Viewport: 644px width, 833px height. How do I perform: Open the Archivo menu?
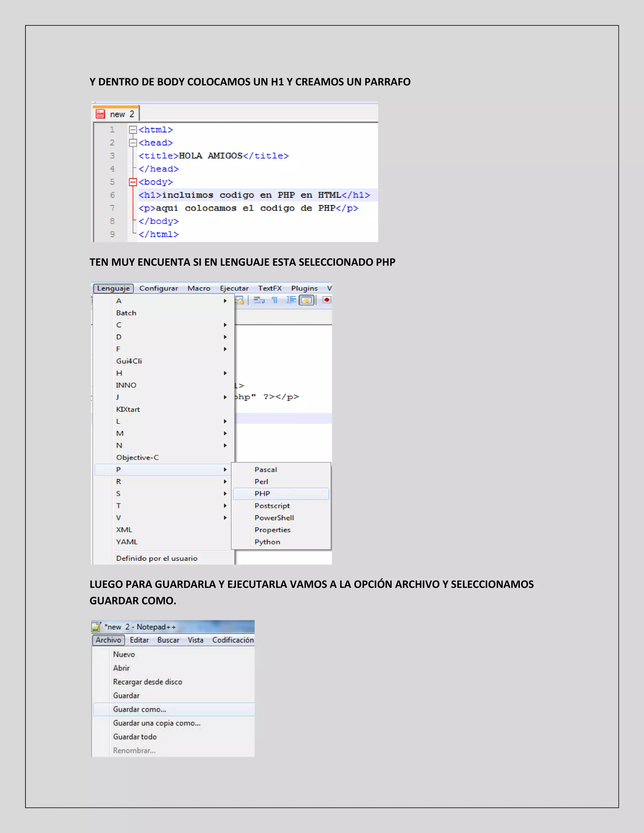pyautogui.click(x=108, y=640)
